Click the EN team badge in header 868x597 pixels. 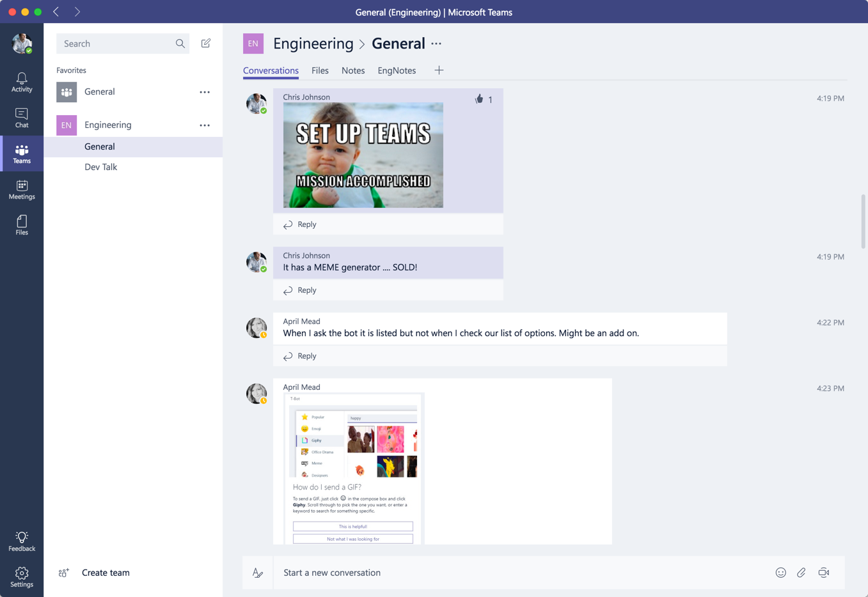tap(253, 43)
